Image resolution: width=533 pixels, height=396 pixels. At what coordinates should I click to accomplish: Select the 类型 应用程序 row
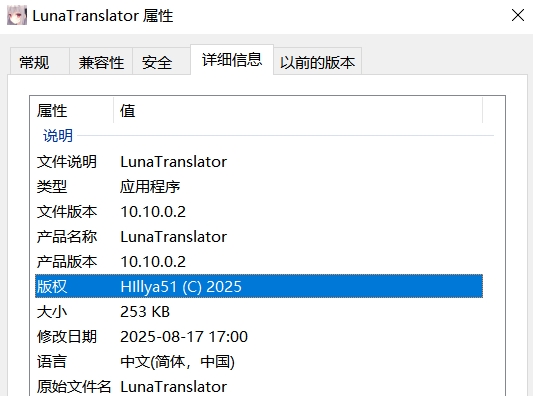[259, 187]
